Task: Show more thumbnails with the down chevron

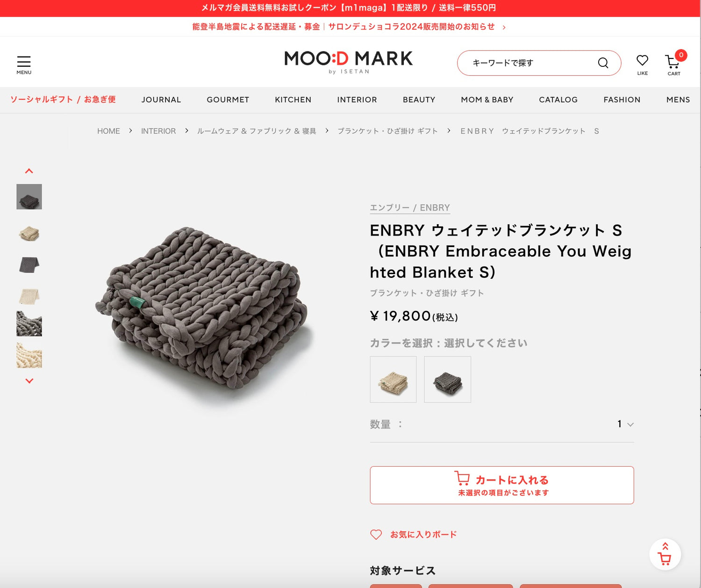Action: tap(29, 381)
